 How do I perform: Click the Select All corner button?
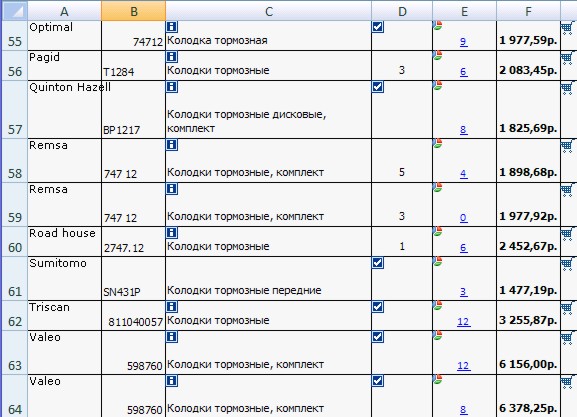click(x=14, y=11)
